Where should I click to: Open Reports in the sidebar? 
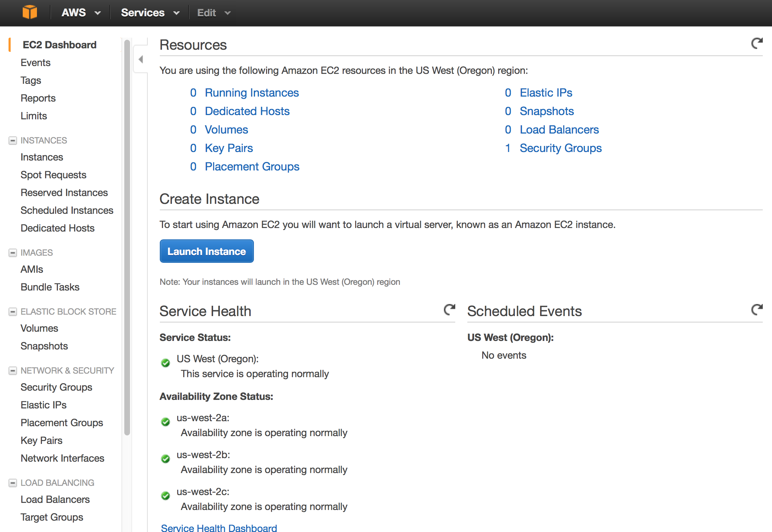[38, 98]
